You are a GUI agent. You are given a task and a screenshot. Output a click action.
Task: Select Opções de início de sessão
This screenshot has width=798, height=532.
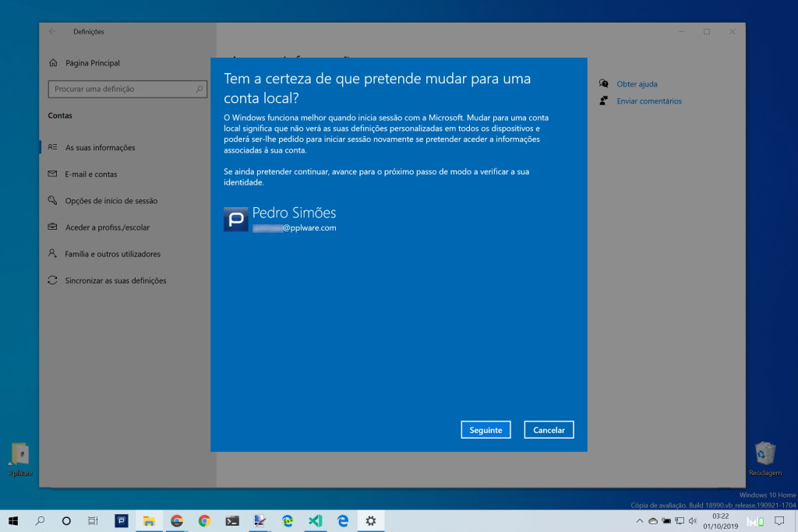[111, 201]
